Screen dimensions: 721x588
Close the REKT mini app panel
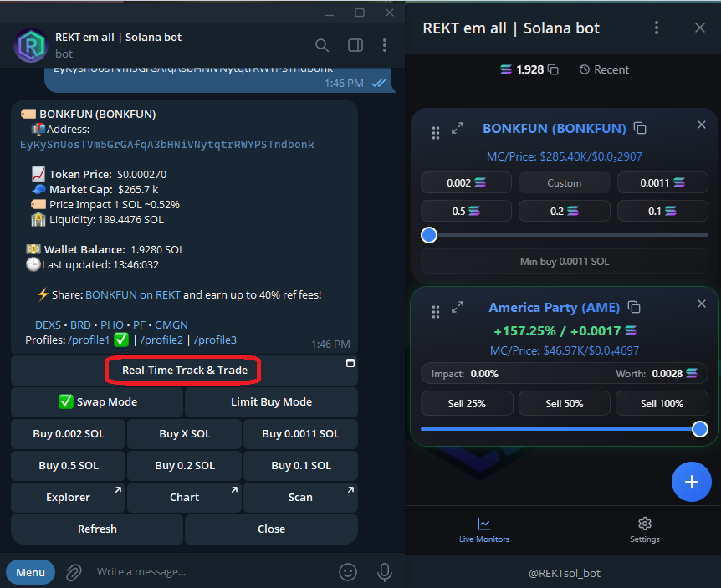(x=700, y=28)
